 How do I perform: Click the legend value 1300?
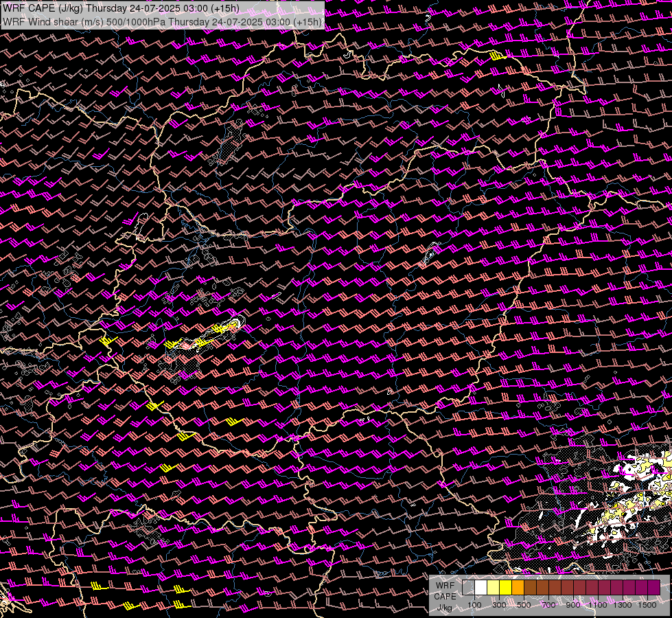click(x=623, y=605)
